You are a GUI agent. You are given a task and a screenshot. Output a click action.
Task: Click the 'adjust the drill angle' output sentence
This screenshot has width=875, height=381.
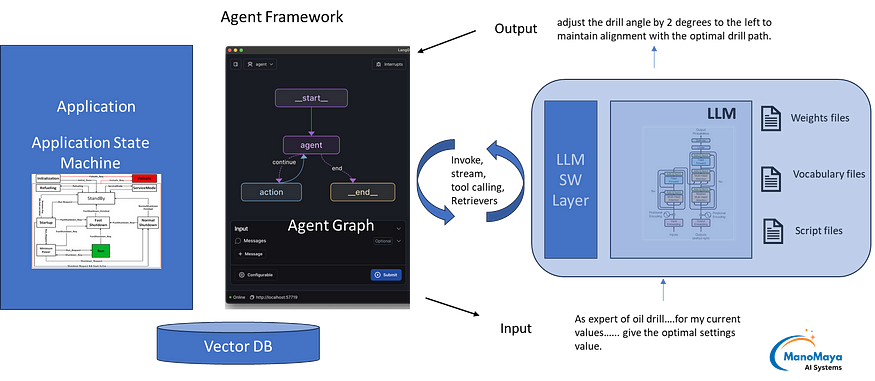tap(664, 30)
